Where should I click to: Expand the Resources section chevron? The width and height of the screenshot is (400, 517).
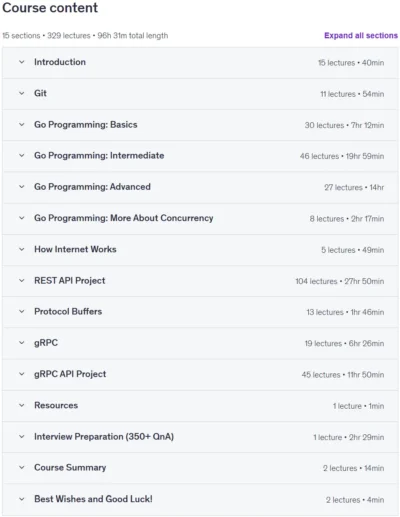pos(22,405)
